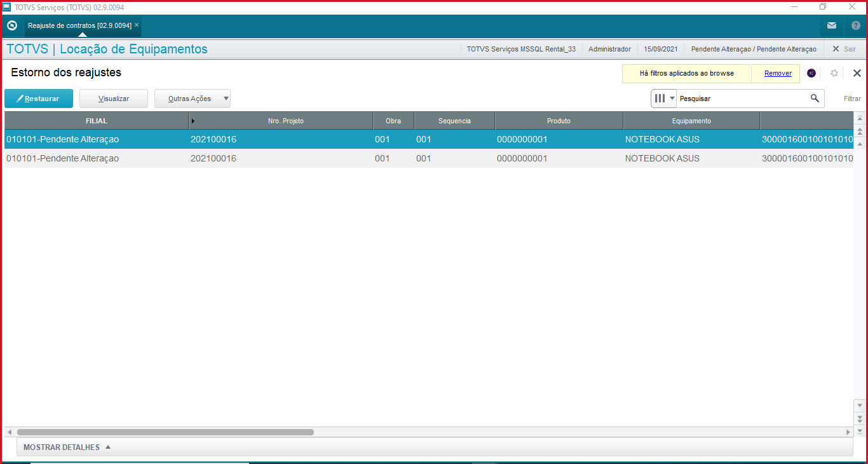The image size is (868, 464).
Task: Close the Reajuste de contratos tab
Action: (x=137, y=25)
